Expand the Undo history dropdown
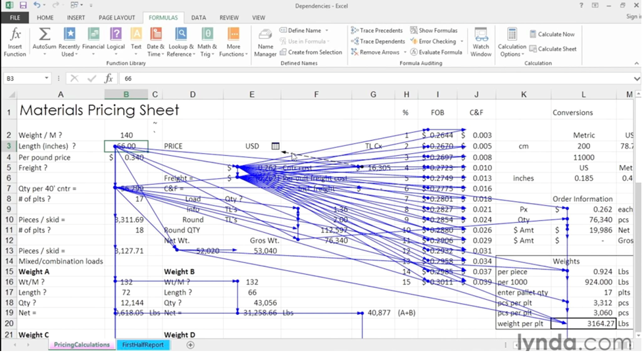 click(44, 5)
